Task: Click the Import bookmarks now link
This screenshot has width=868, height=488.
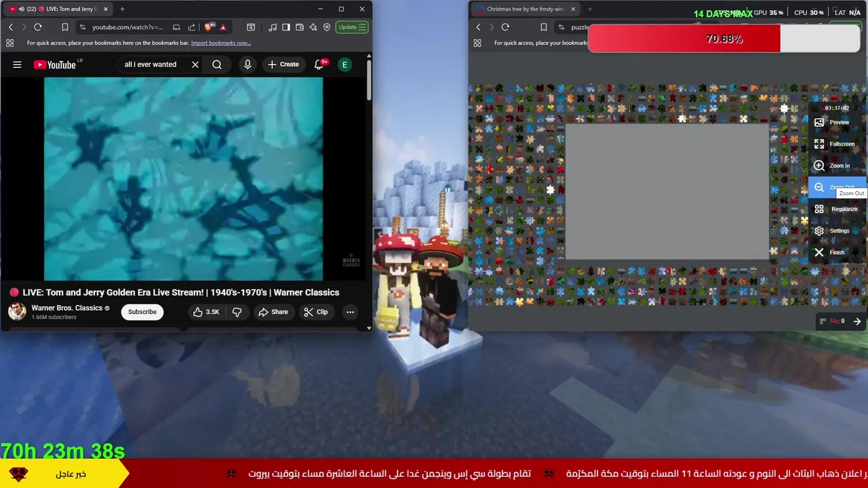Action: coord(220,43)
